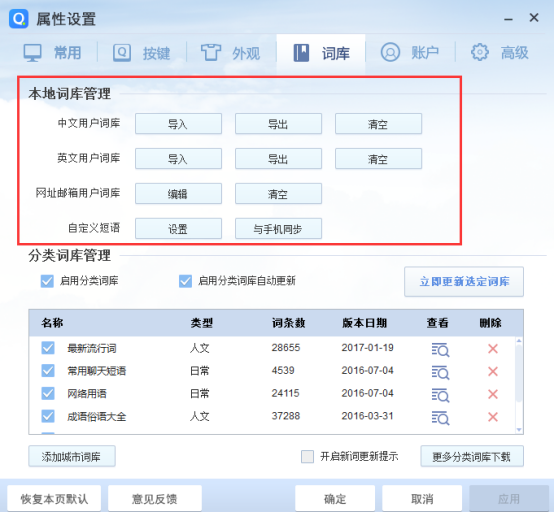This screenshot has width=554, height=513.
Task: View the 成语俗语大全 dictionary entries
Action: coord(440,418)
